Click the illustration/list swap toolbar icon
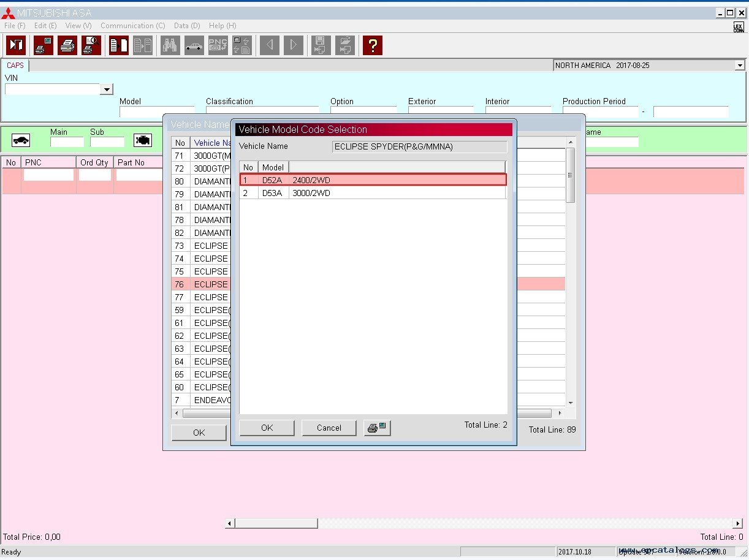Image resolution: width=749 pixels, height=560 pixels. click(x=242, y=45)
